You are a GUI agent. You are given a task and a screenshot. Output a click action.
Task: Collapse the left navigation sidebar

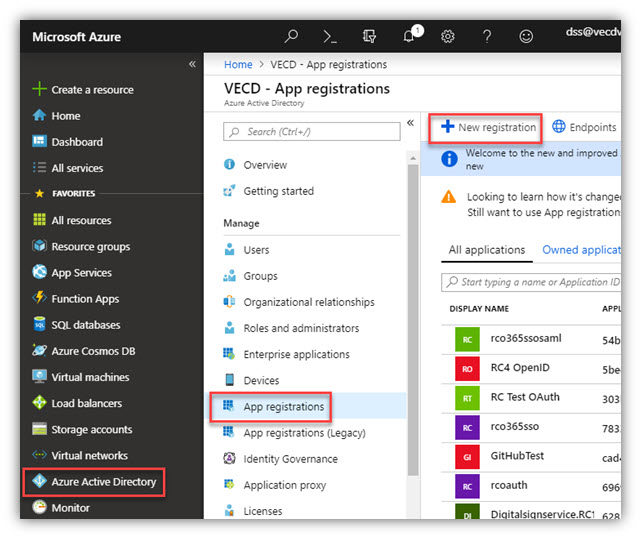coord(192,64)
